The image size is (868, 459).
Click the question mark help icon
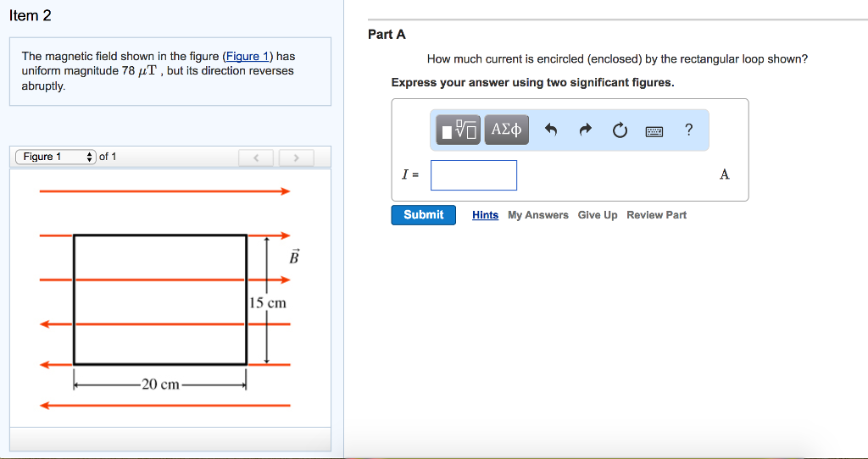point(688,130)
